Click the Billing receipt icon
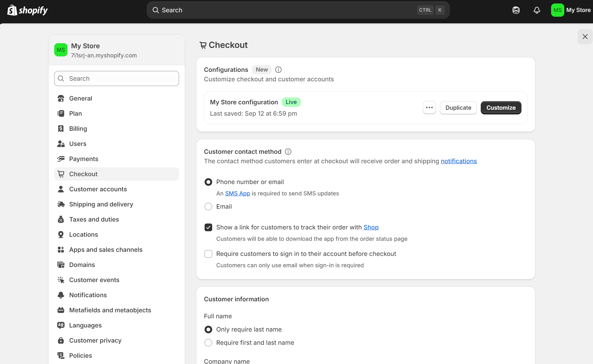Image resolution: width=593 pixels, height=364 pixels. (x=61, y=129)
